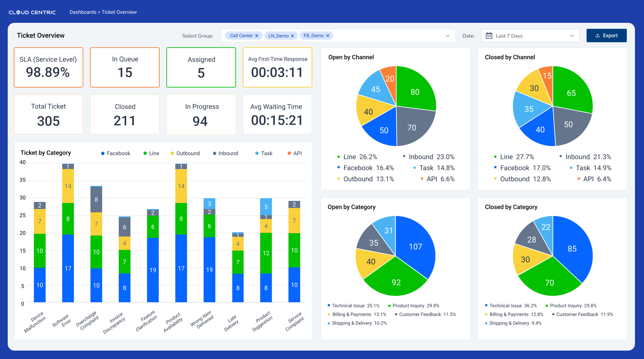644x359 pixels.
Task: Click the orange 15 slice in Closed by Channel
Action: (547, 76)
